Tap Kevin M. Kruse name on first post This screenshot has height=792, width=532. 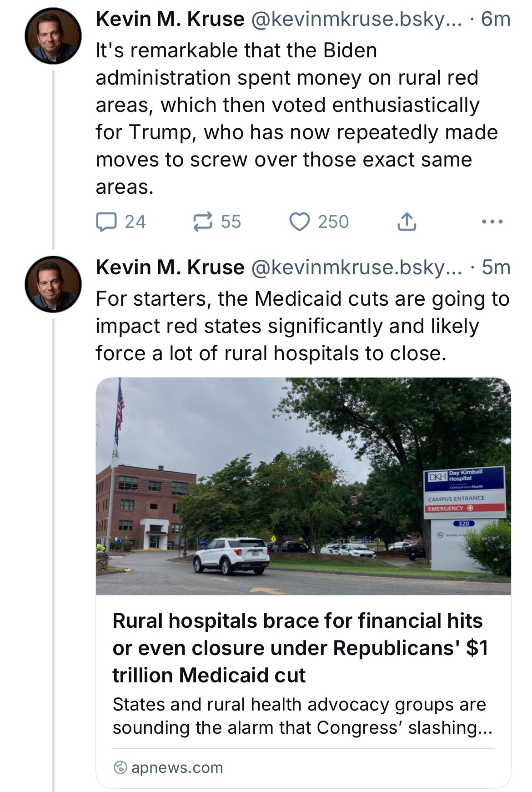170,19
